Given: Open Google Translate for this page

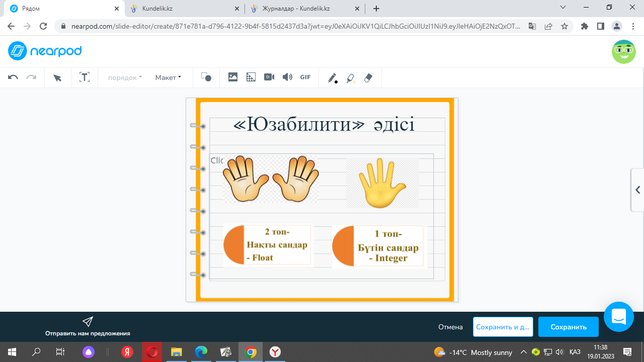Looking at the screenshot, I should click(532, 27).
